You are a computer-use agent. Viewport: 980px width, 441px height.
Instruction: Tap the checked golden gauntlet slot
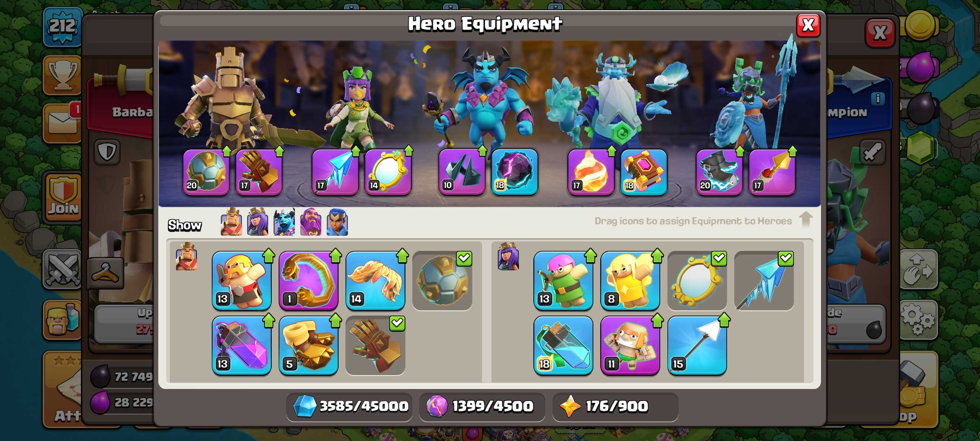[x=375, y=345]
